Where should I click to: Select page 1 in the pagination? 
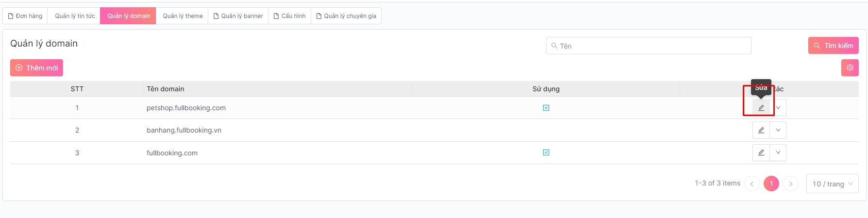771,184
